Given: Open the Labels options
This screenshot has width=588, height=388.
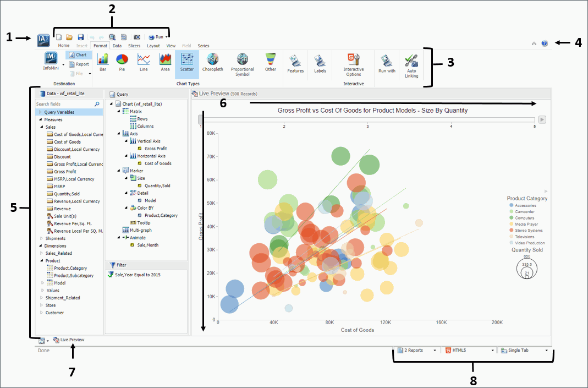Looking at the screenshot, I should pyautogui.click(x=320, y=63).
